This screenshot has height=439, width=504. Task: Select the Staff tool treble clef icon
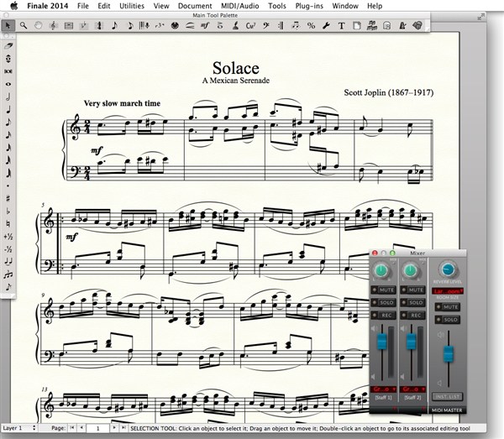pos(54,25)
